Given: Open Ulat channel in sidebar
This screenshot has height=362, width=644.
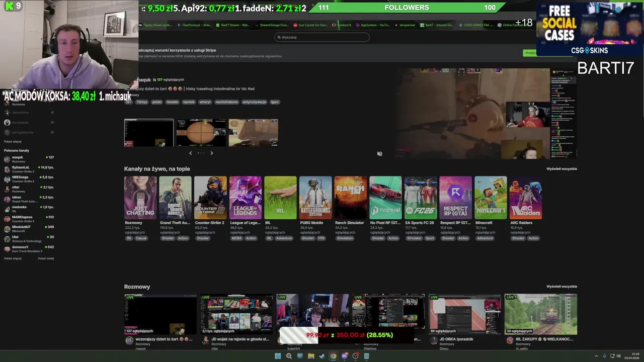Looking at the screenshot, I should (29, 239).
